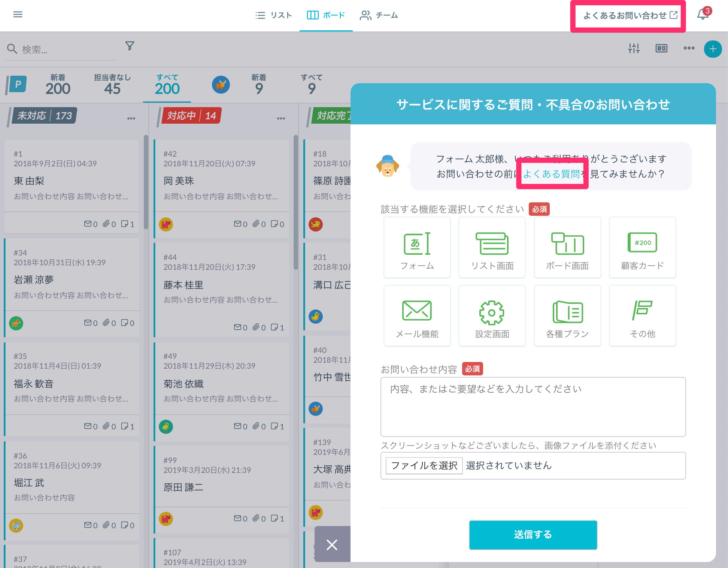Switch to the リスト view tab
Screen dimensions: 728x568
pos(274,15)
